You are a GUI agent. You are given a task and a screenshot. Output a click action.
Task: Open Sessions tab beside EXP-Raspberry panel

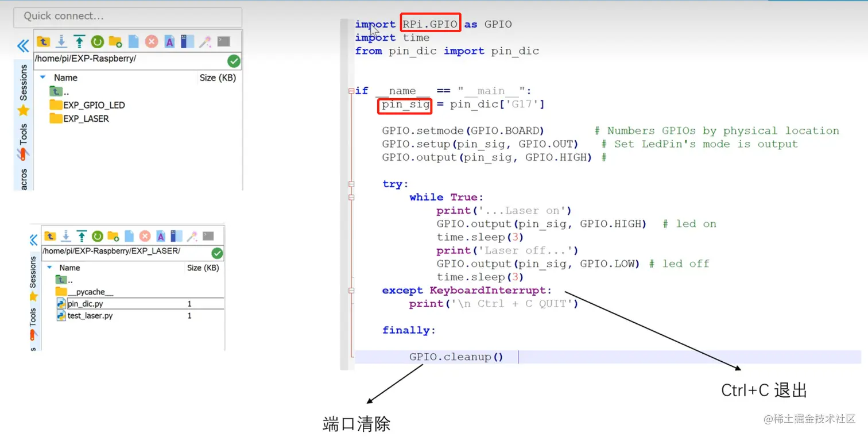(x=24, y=83)
